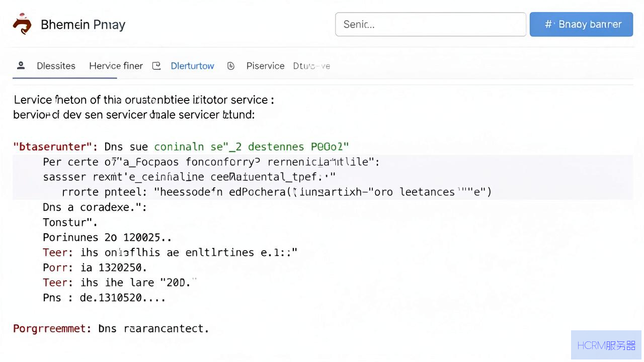Open the Dlessites tab
The image size is (644, 362).
point(56,66)
